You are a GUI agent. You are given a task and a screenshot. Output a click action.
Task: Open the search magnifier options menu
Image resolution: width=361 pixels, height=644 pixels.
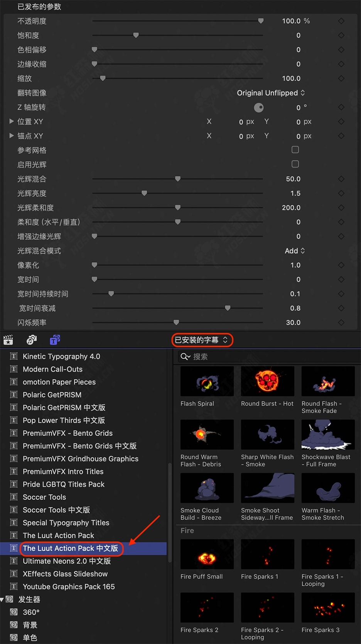point(186,357)
